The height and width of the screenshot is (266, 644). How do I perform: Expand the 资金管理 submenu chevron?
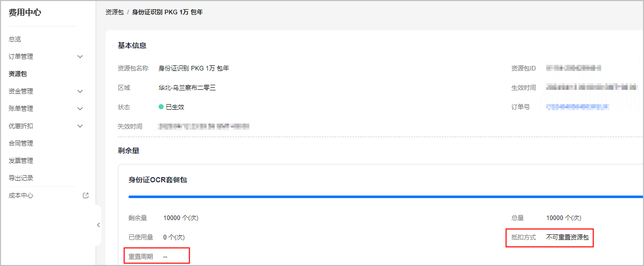pos(80,91)
